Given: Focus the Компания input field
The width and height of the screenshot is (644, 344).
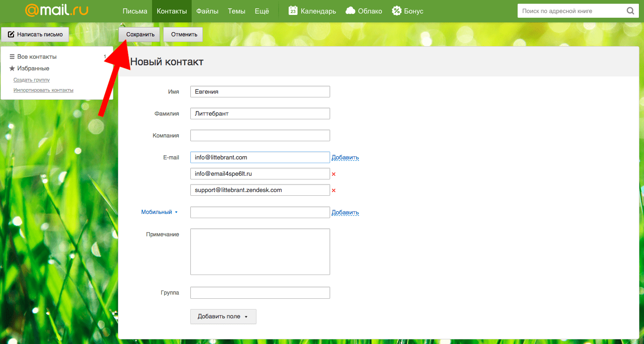Looking at the screenshot, I should [260, 136].
